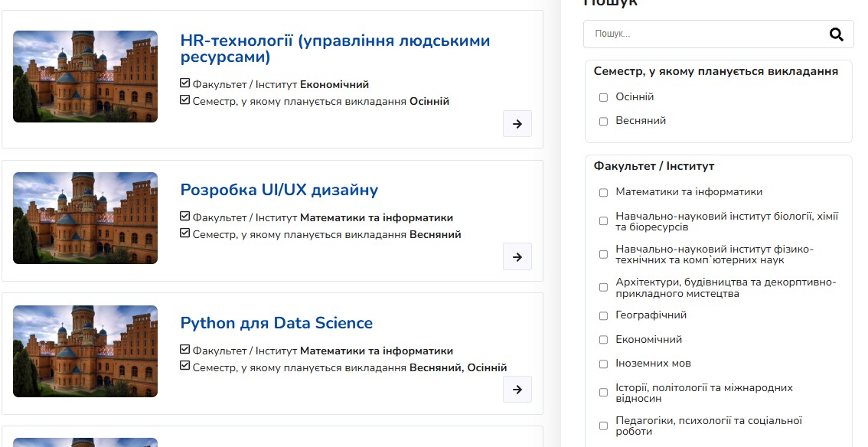Click the HR-технології course thumbnail image
Viewport: 868px width, 447px height.
[85, 77]
